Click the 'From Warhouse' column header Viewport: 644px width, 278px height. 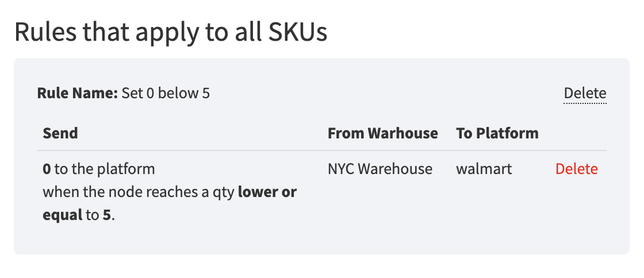click(x=382, y=133)
